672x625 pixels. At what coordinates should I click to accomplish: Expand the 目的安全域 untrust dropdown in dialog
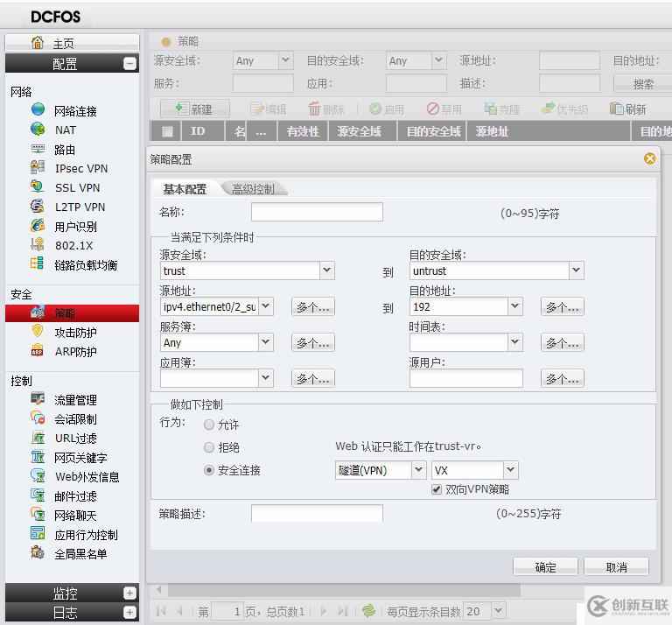(x=576, y=270)
